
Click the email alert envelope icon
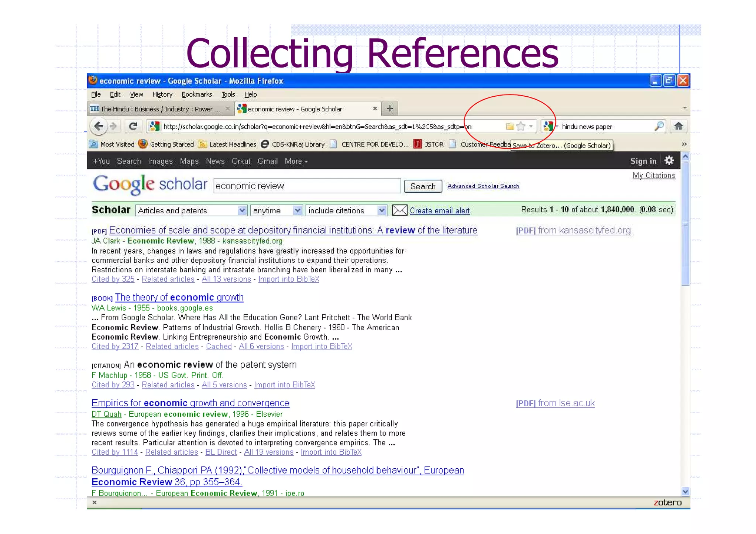pyautogui.click(x=399, y=210)
